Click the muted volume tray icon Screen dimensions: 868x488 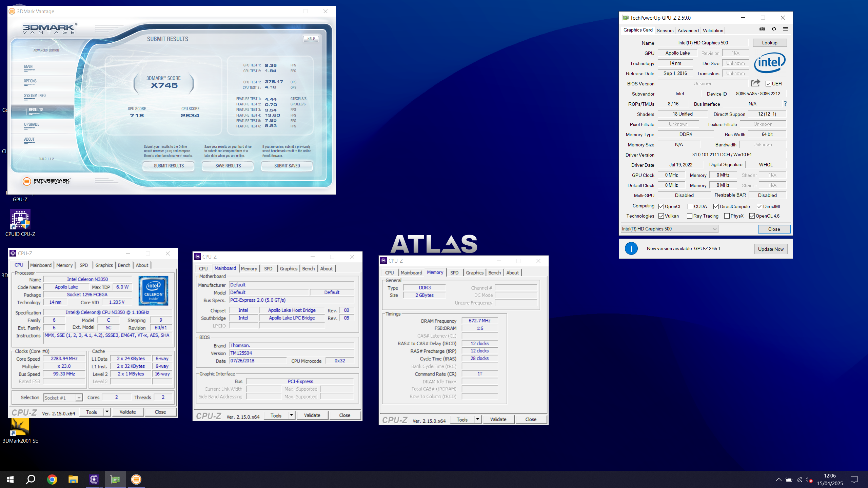pyautogui.click(x=809, y=480)
